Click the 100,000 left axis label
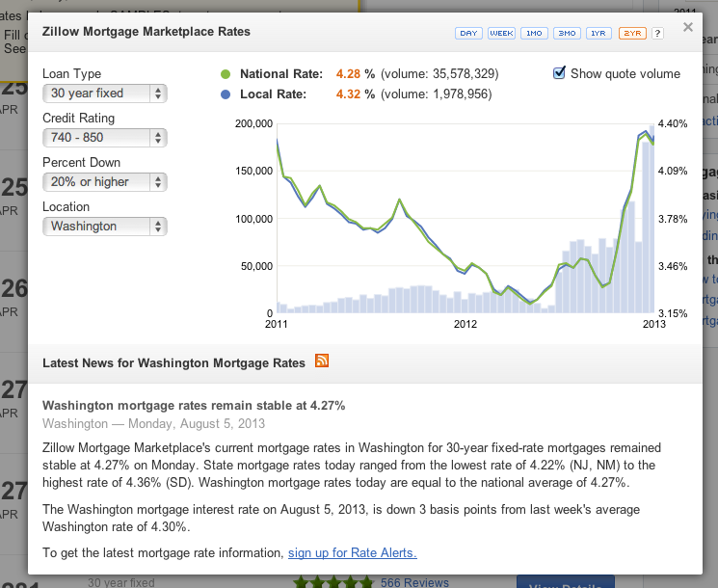This screenshot has height=588, width=718. (253, 219)
